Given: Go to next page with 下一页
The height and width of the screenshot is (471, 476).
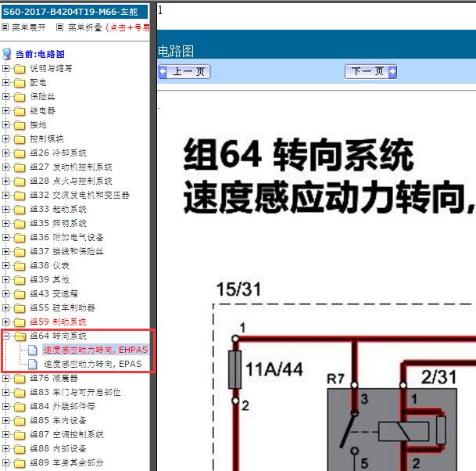Looking at the screenshot, I should coord(370,72).
